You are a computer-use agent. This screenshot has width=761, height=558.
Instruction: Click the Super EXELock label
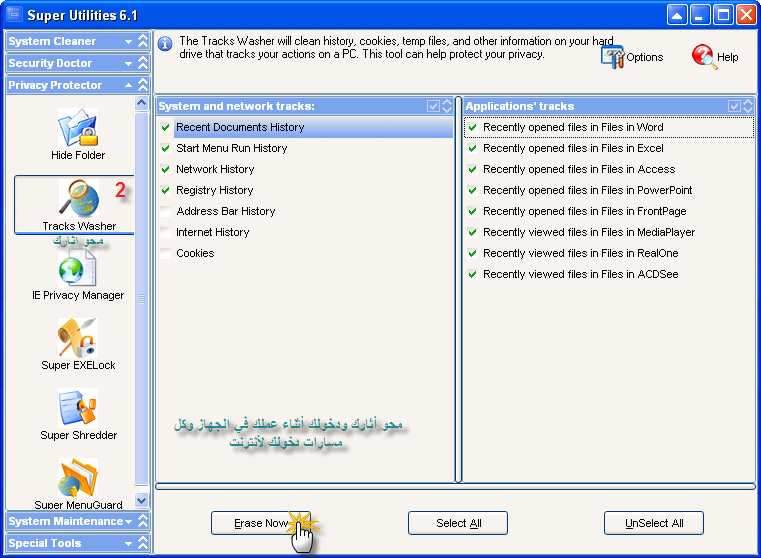78,365
